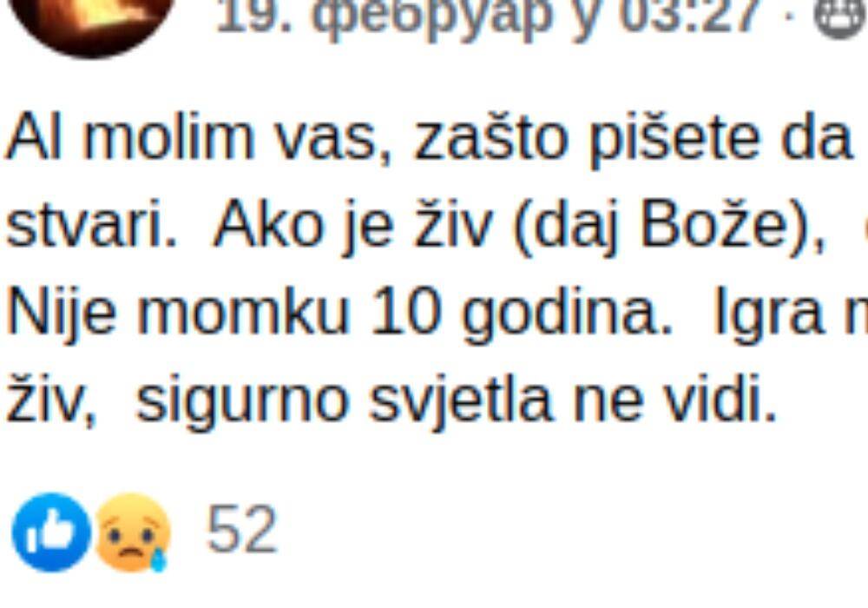
Task: Click the blue thumbs-up Like reaction icon
Action: pyautogui.click(x=51, y=532)
